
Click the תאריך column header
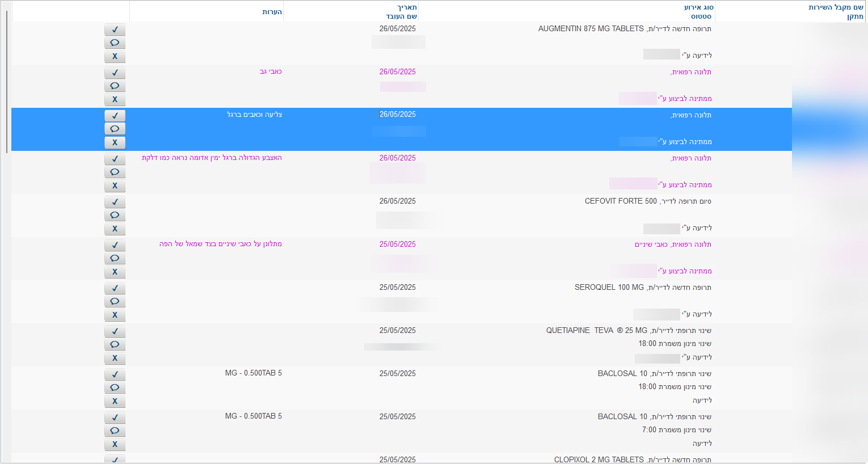click(x=407, y=7)
